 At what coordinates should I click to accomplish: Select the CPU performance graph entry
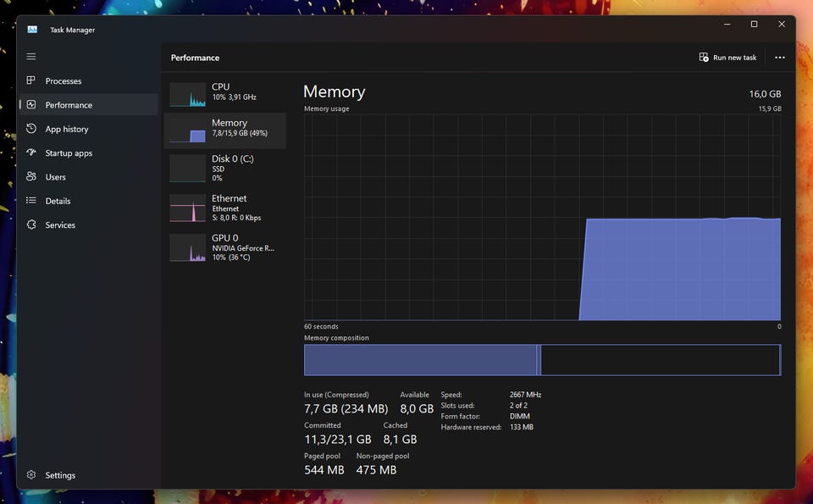[x=224, y=93]
